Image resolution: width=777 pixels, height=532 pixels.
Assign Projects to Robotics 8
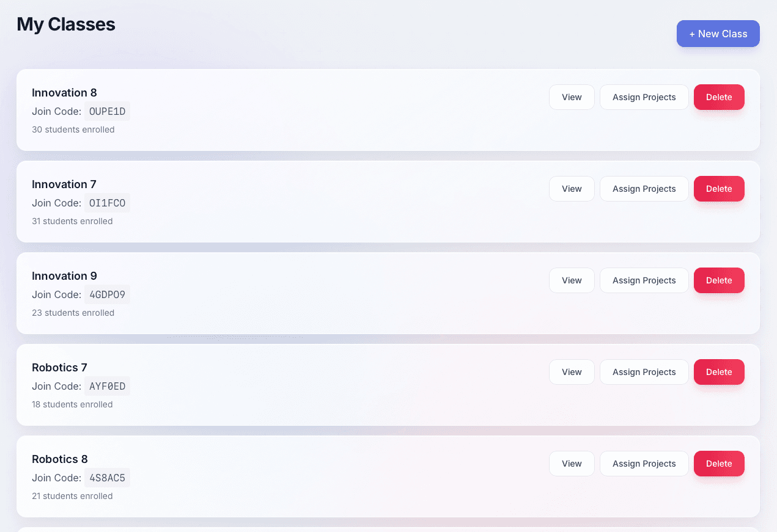click(x=644, y=463)
